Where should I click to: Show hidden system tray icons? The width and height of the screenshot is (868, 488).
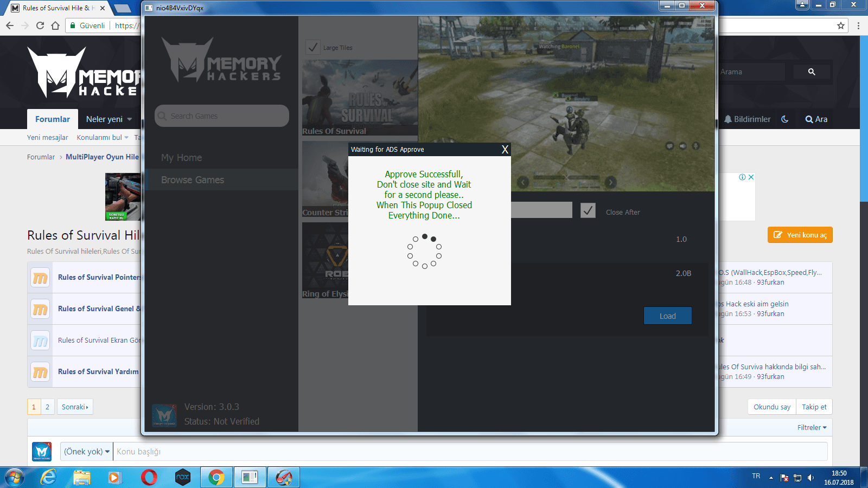(771, 478)
